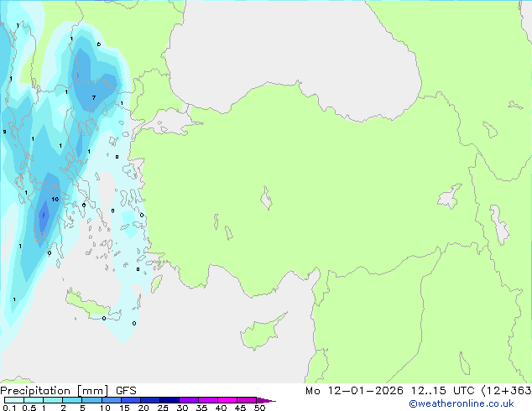Screen dimensions: 532x411
Task: Click the legend label '50'
Action: coord(259,408)
